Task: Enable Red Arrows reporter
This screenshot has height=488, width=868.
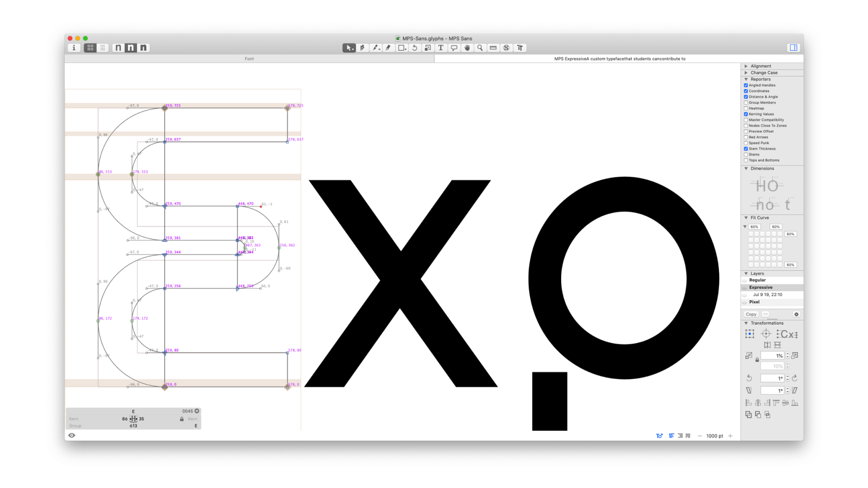Action: tap(746, 137)
